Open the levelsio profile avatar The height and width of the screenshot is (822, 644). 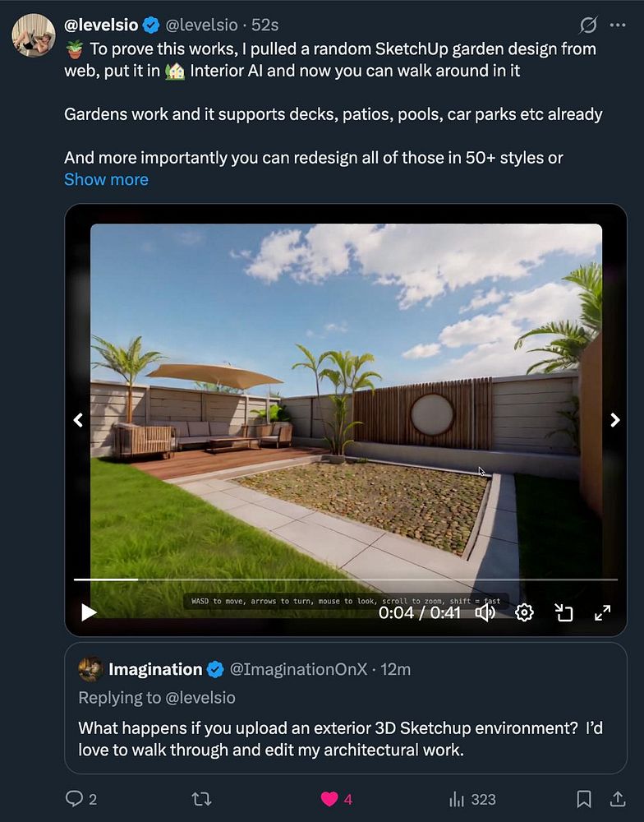point(33,35)
